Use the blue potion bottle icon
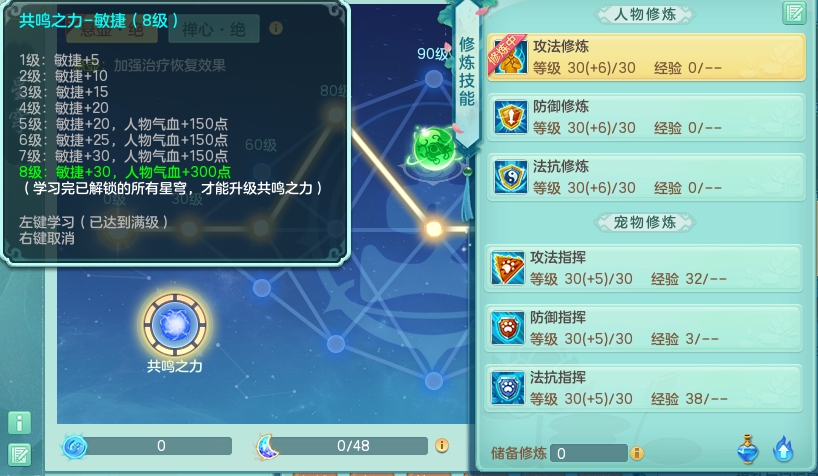 pyautogui.click(x=748, y=449)
